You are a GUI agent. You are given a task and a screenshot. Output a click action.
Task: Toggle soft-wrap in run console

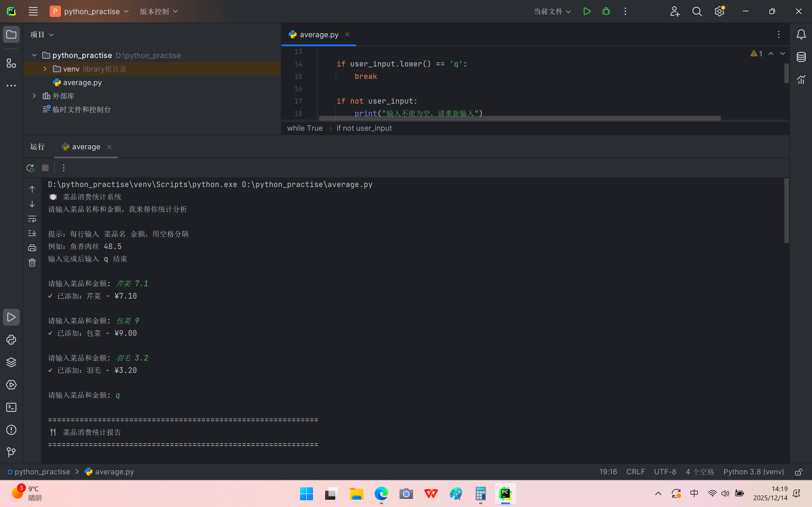tap(32, 219)
